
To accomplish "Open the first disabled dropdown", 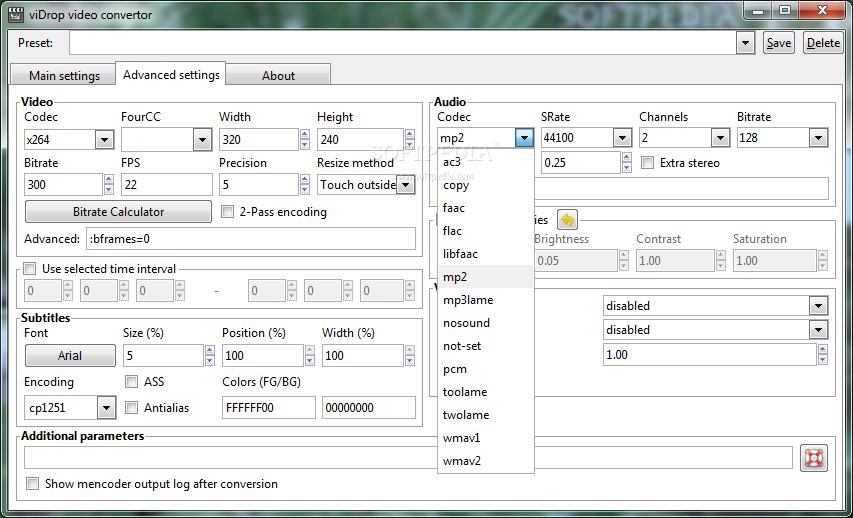I will (818, 306).
